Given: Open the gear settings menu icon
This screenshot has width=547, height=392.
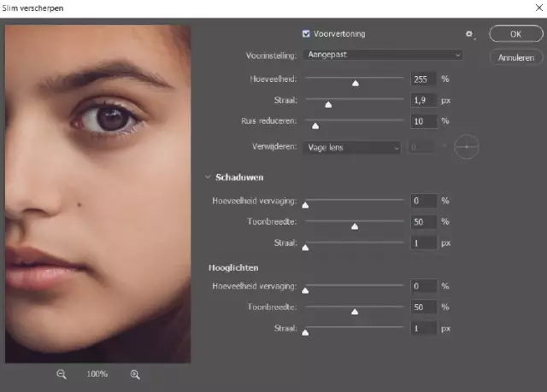Looking at the screenshot, I should click(468, 34).
